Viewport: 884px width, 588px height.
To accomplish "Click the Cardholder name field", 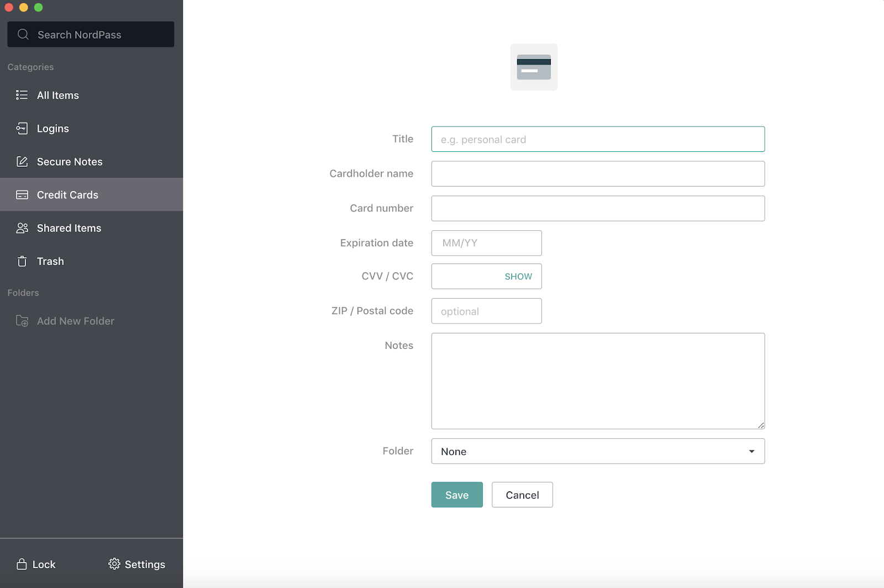I will coord(598,174).
